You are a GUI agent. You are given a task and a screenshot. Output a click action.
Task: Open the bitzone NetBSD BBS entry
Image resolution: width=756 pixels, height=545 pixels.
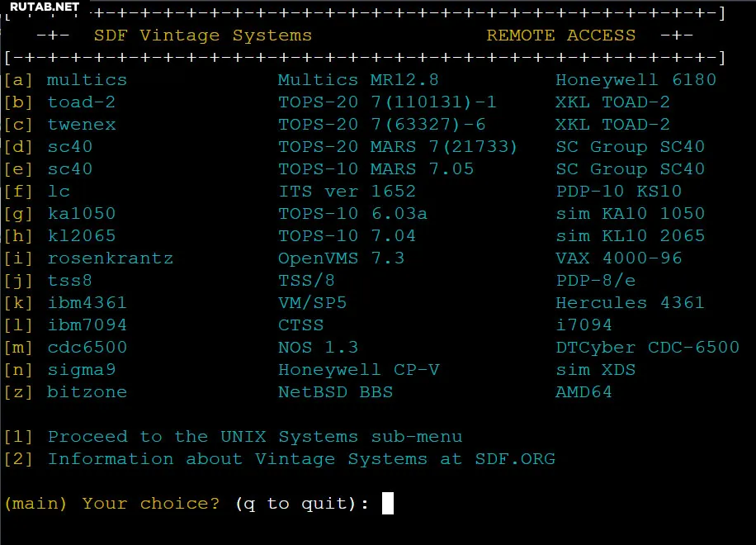[x=87, y=392]
